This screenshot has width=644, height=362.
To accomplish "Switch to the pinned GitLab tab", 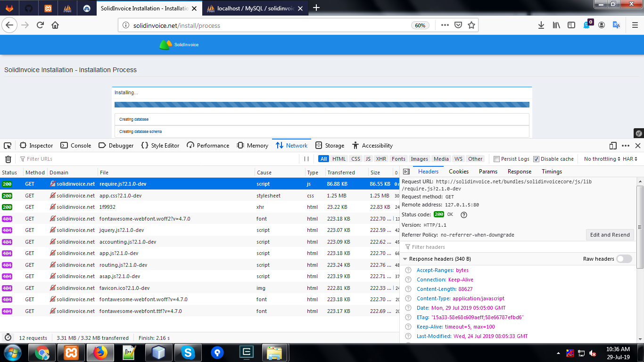I will [x=9, y=8].
